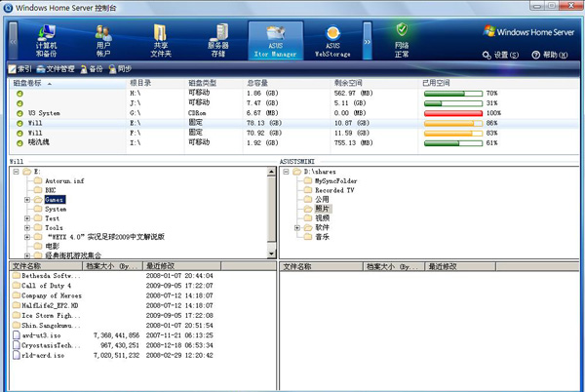Click the 索引 toolbar item
The image size is (585, 392).
tap(20, 69)
